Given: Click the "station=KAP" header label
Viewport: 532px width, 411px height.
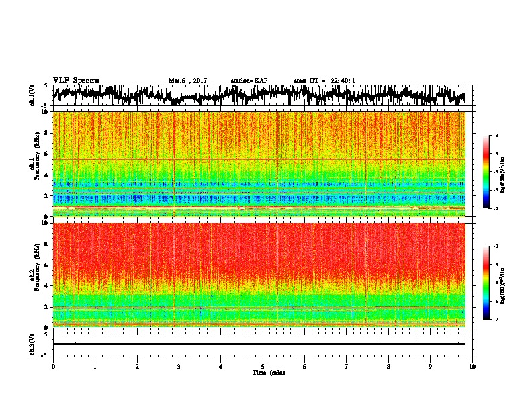Looking at the screenshot, I should pyautogui.click(x=249, y=81).
